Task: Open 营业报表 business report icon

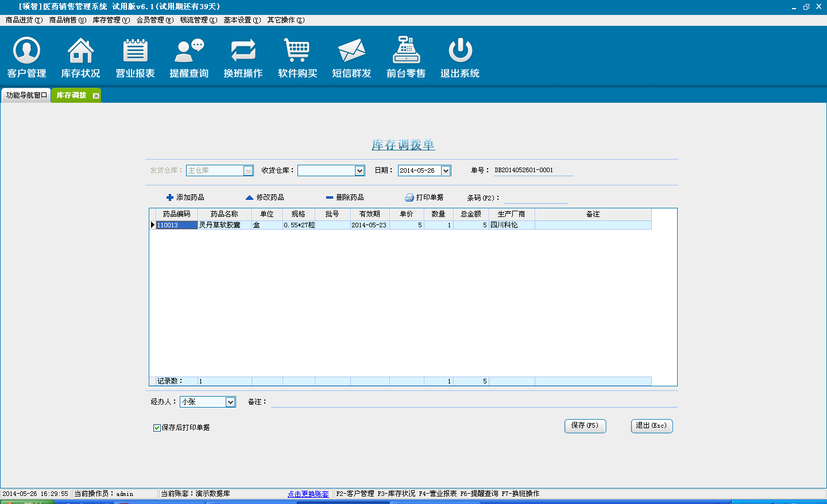Action: click(x=135, y=52)
